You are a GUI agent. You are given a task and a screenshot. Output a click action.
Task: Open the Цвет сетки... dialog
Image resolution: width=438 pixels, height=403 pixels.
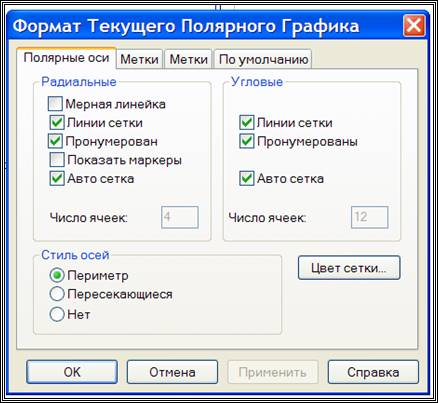click(349, 268)
